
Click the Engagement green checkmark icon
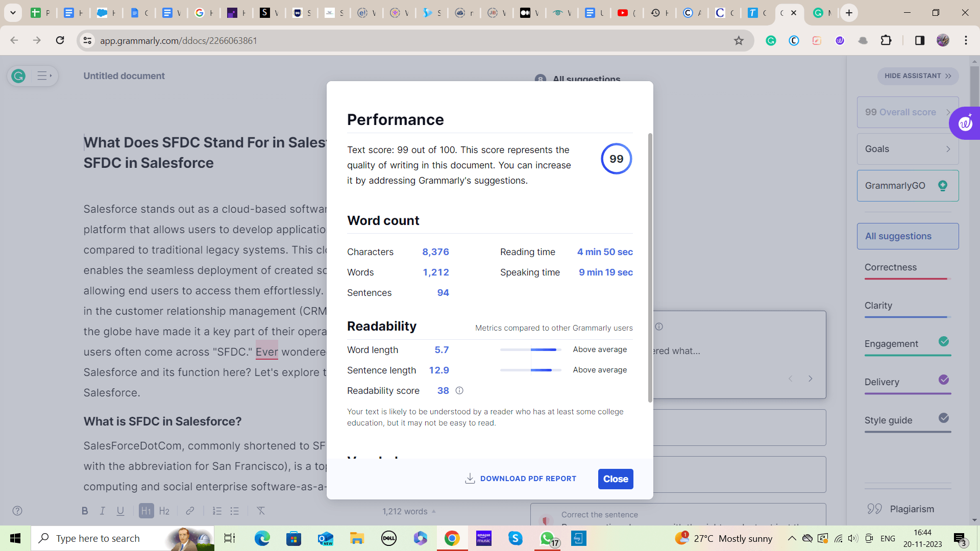coord(944,341)
